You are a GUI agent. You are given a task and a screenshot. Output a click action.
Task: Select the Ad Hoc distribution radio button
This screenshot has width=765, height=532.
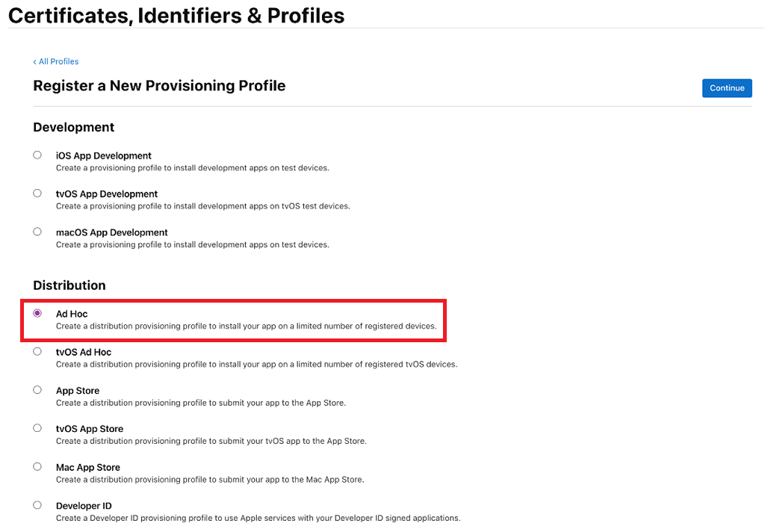click(37, 313)
